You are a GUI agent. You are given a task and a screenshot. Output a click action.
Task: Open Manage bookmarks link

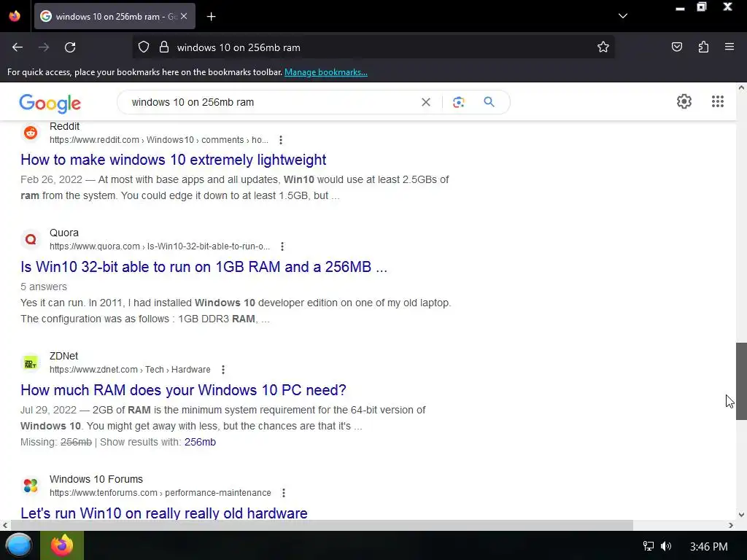point(326,72)
